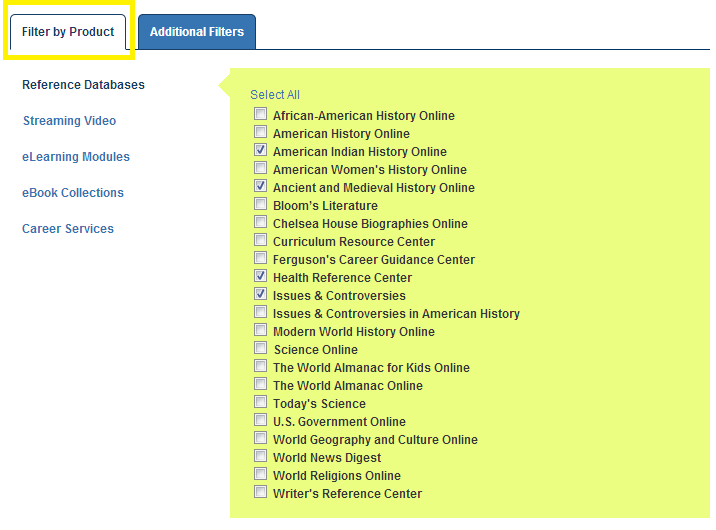Select the Reference Databases category
This screenshot has height=530, width=716.
[84, 84]
